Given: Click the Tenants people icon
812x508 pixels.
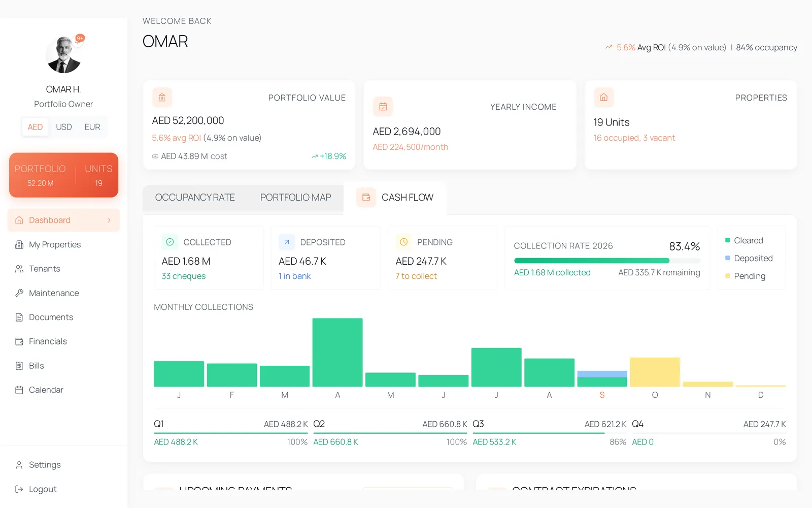Looking at the screenshot, I should click(x=19, y=269).
